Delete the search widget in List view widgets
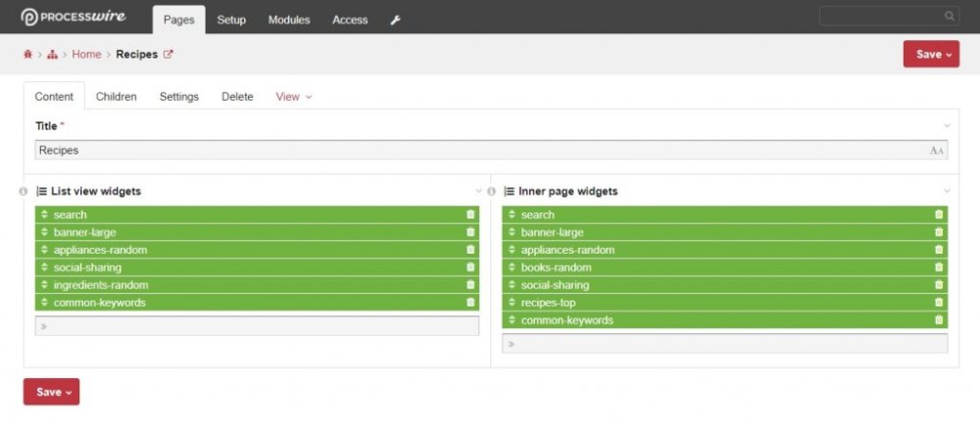The image size is (980, 425). (x=470, y=214)
